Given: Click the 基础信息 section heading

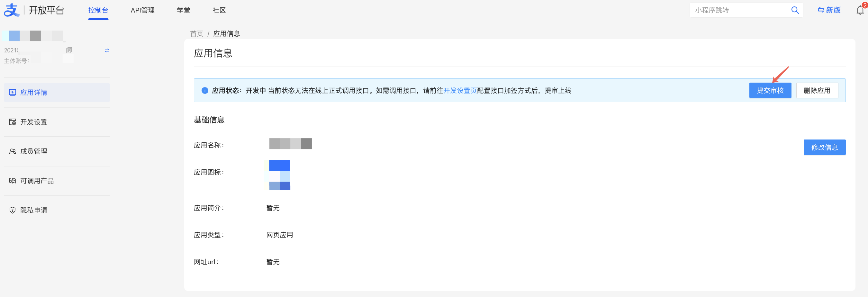Looking at the screenshot, I should pos(209,120).
